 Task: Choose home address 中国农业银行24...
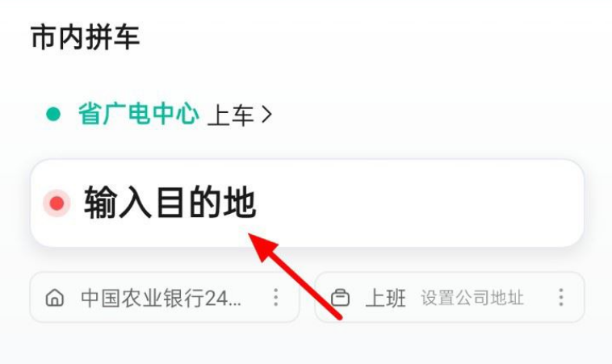pos(161,298)
